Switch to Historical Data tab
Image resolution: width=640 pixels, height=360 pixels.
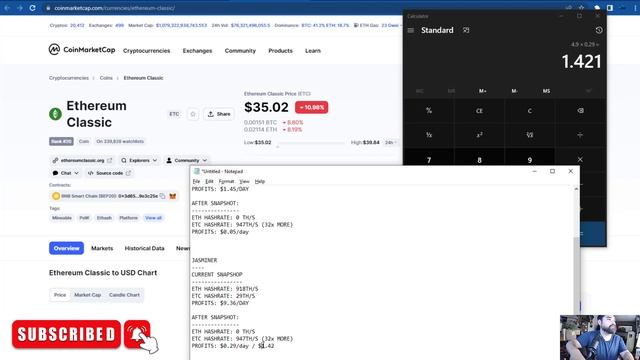[144, 248]
